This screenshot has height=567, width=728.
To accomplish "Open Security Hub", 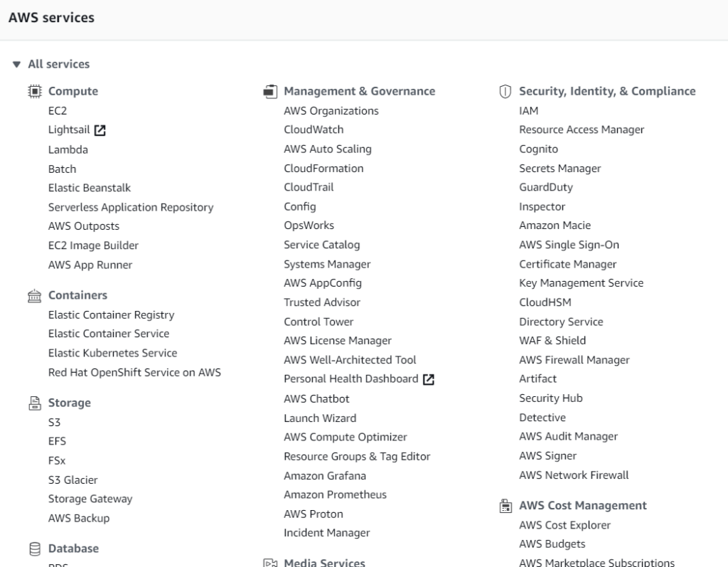I will (551, 398).
